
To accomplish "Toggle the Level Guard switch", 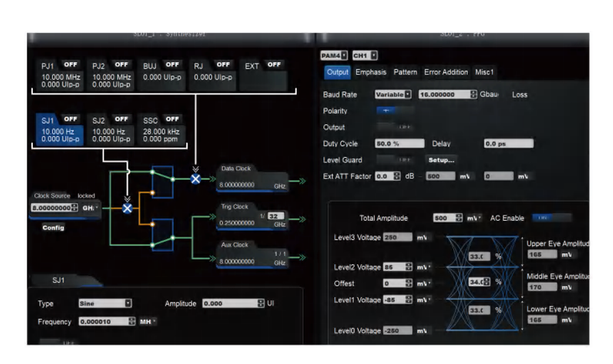I will 394,160.
